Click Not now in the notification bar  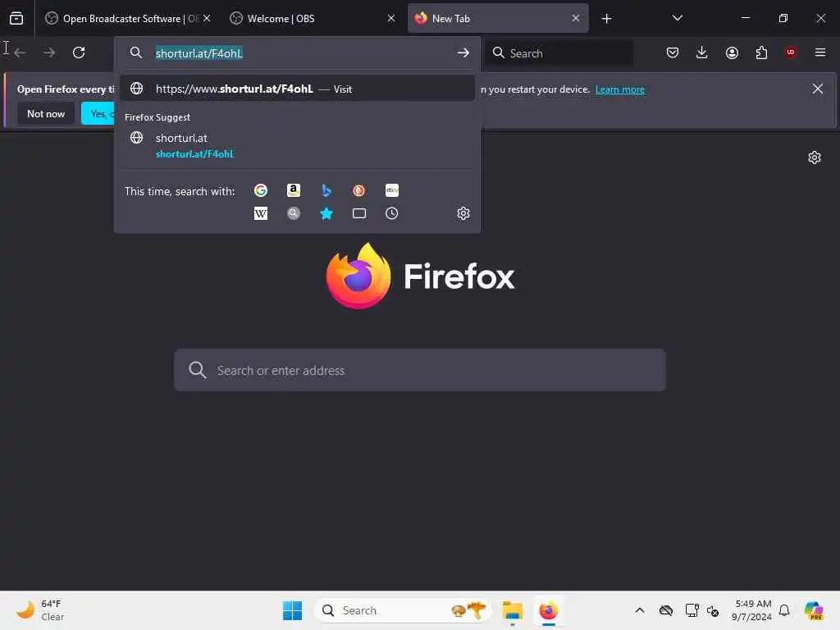pyautogui.click(x=46, y=113)
